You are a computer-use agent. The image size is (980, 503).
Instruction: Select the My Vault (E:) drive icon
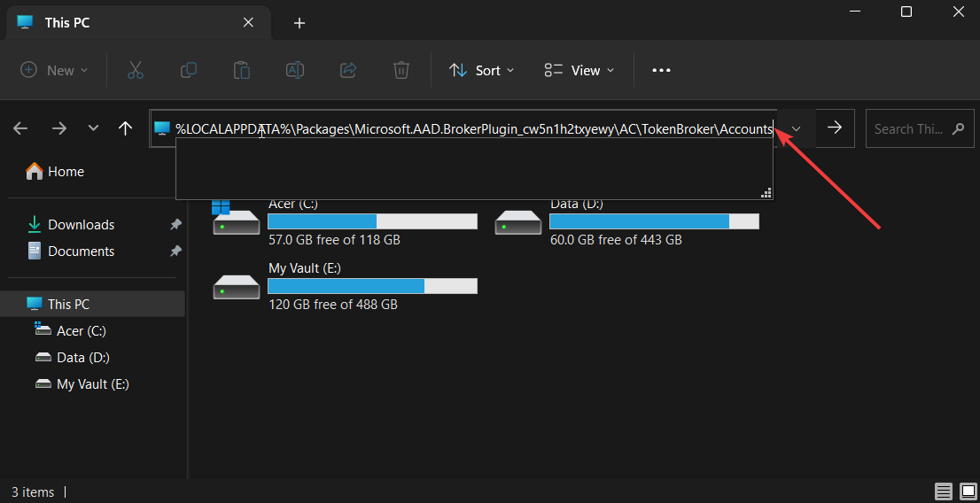click(237, 287)
